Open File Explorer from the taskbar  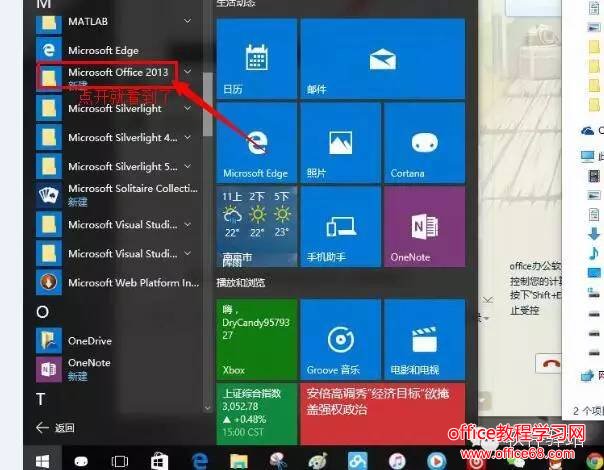(x=239, y=461)
